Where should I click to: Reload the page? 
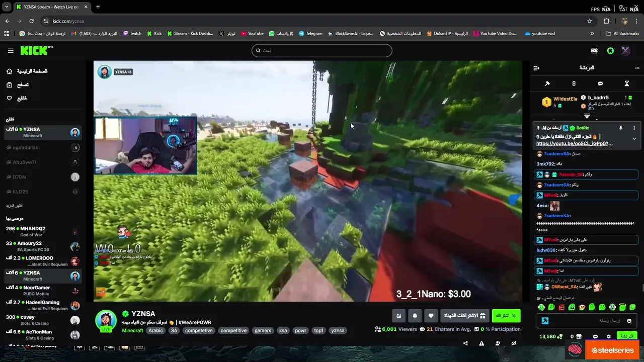pyautogui.click(x=31, y=21)
